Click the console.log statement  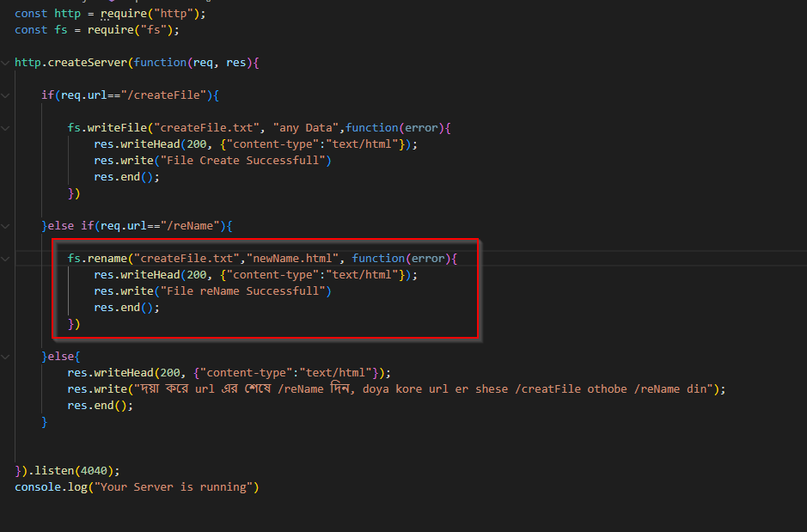(x=137, y=487)
